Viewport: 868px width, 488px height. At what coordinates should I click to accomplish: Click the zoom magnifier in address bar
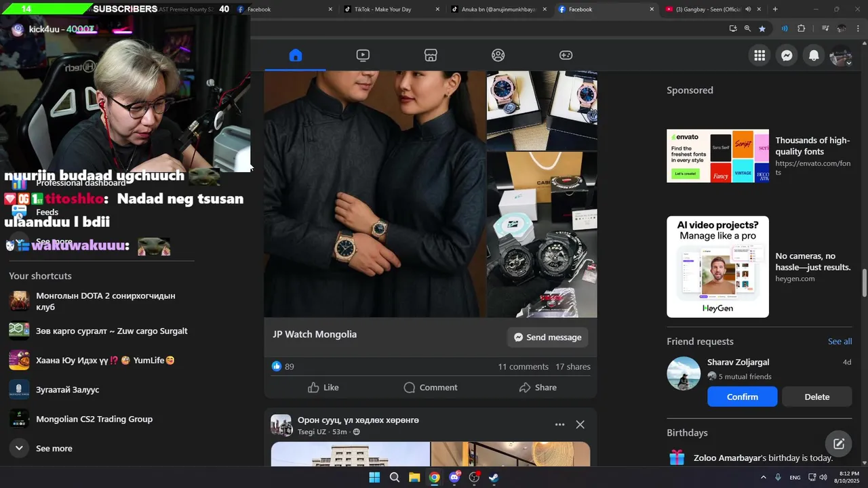pyautogui.click(x=747, y=28)
